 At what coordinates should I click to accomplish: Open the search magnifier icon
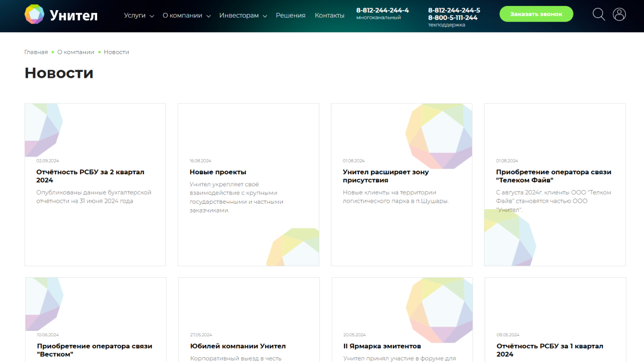pos(598,14)
